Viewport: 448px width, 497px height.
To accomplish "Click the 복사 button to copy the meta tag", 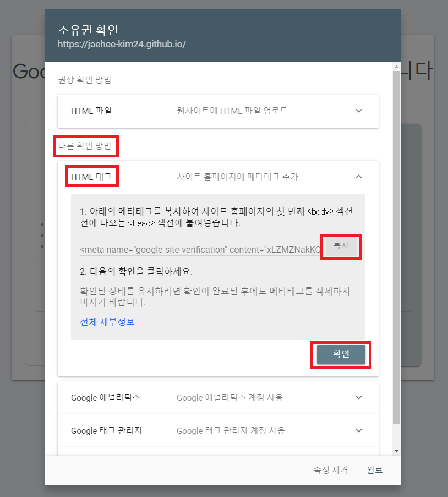I will click(x=341, y=246).
